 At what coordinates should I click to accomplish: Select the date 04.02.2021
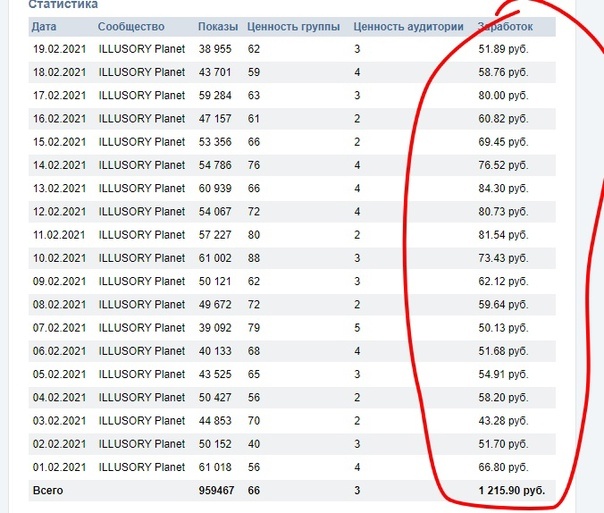pyautogui.click(x=59, y=397)
